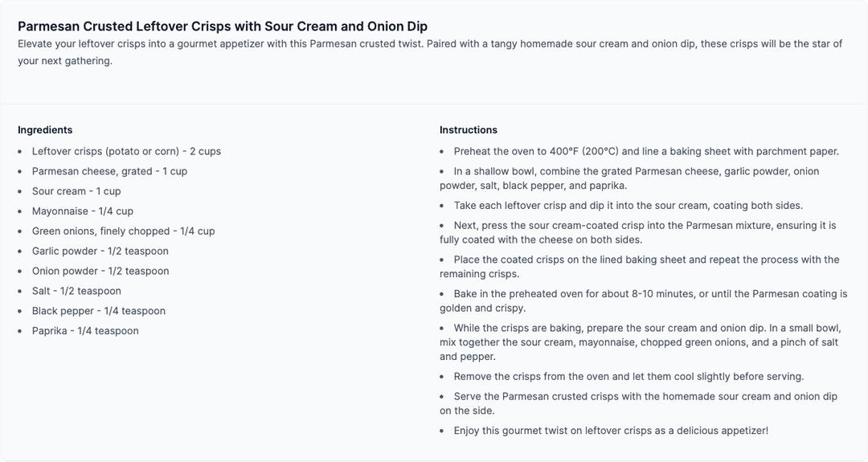868x462 pixels.
Task: Click the recipe description paragraph under the title
Action: click(430, 51)
